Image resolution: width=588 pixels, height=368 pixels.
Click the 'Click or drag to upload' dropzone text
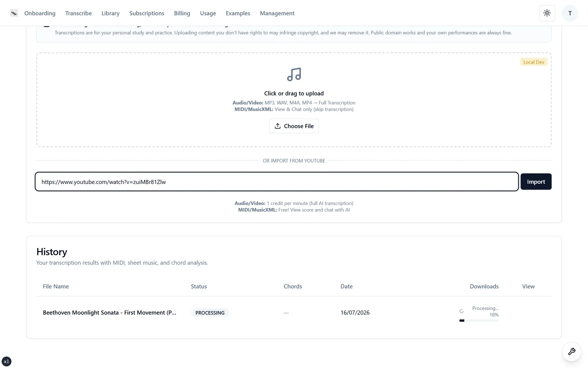294,93
